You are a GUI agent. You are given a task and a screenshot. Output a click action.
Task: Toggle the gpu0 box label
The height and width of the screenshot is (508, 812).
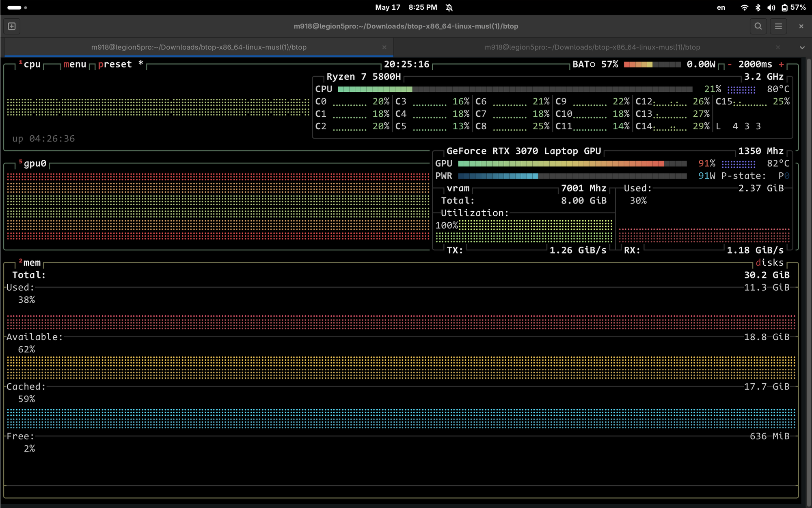click(x=32, y=163)
